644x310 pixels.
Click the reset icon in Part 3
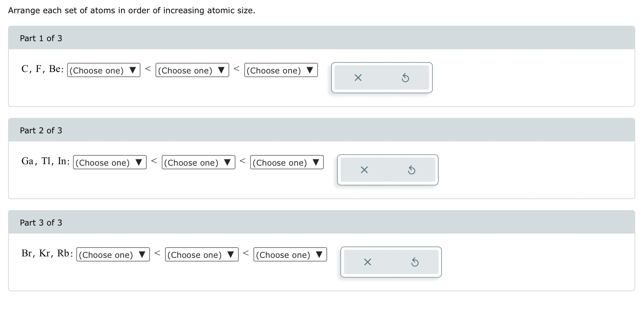[x=415, y=262]
